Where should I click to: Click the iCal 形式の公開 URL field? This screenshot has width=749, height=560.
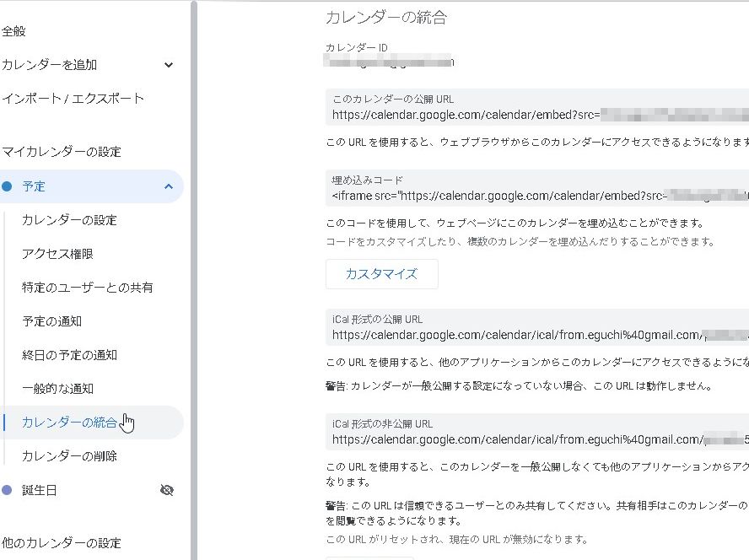536,335
